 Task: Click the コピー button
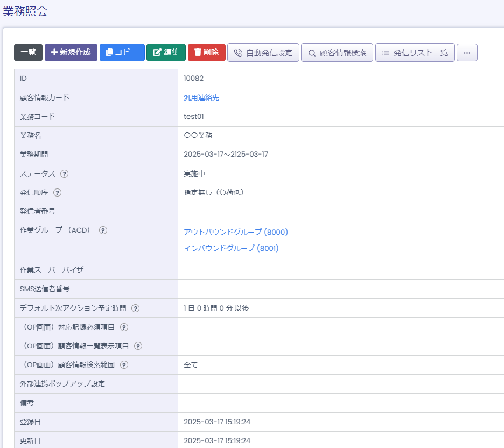click(x=122, y=52)
